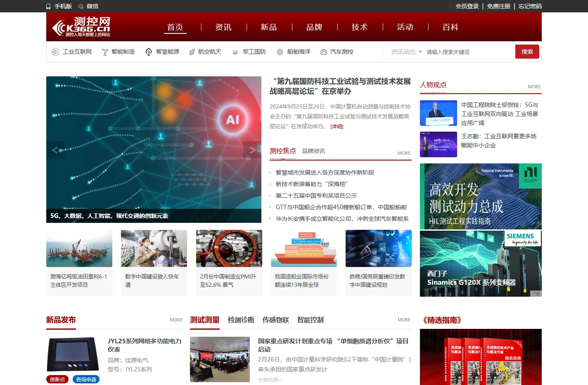Open JYL25系列网络多功能电力仪表 product title
This screenshot has width=588, height=385.
(x=145, y=345)
